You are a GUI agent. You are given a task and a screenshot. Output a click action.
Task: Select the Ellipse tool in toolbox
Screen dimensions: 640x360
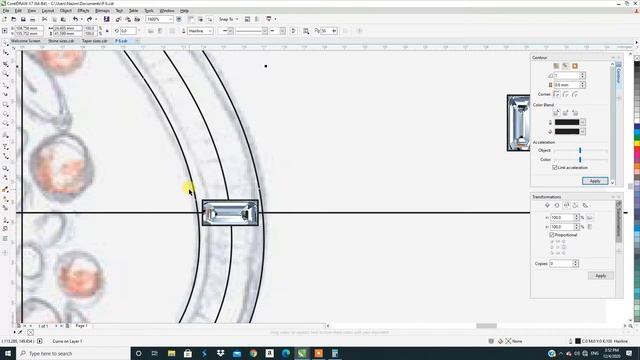coord(5,114)
